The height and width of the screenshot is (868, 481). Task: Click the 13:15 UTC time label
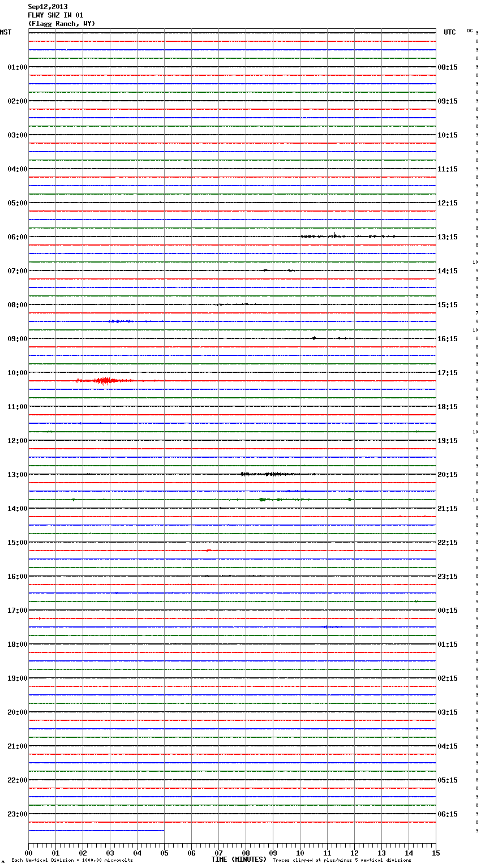click(448, 237)
